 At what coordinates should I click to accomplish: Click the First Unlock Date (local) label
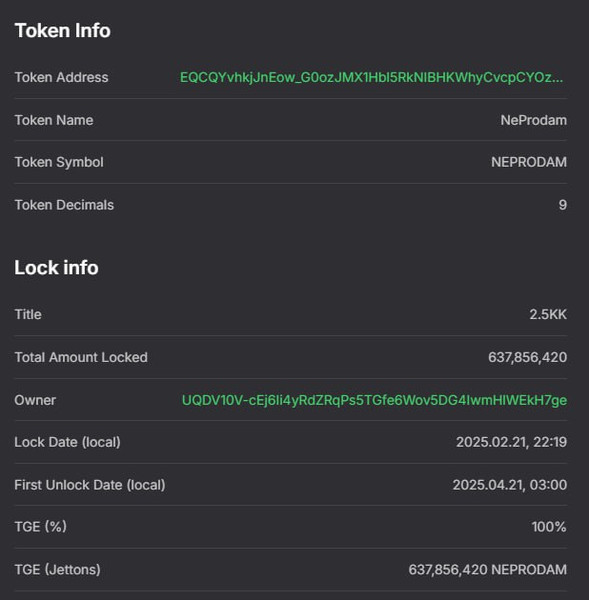(90, 485)
